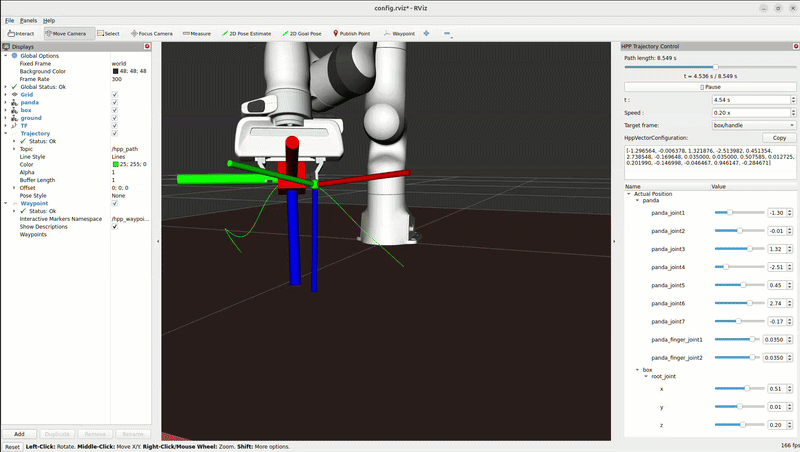Collapse the Waypoint display item
The width and height of the screenshot is (800, 452).
6,203
